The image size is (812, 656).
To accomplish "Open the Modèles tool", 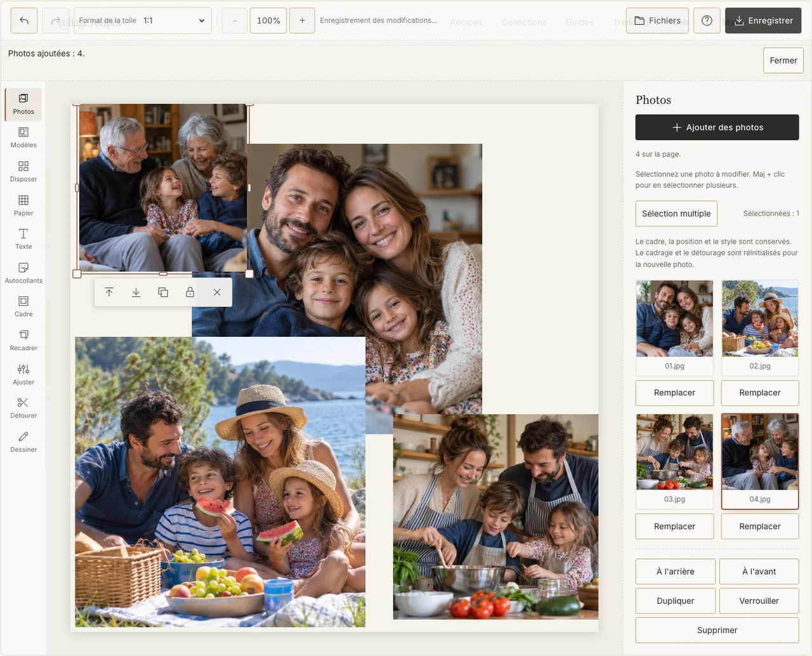I will [x=23, y=138].
